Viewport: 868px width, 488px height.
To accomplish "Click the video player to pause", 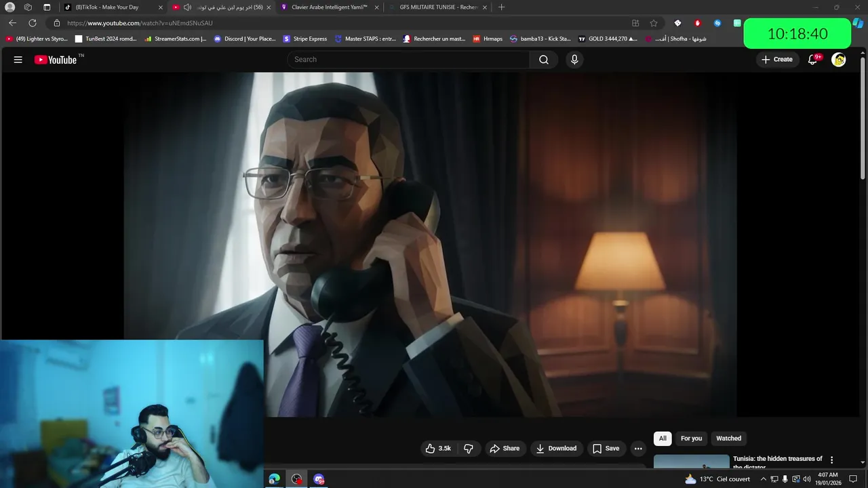I will coord(430,244).
